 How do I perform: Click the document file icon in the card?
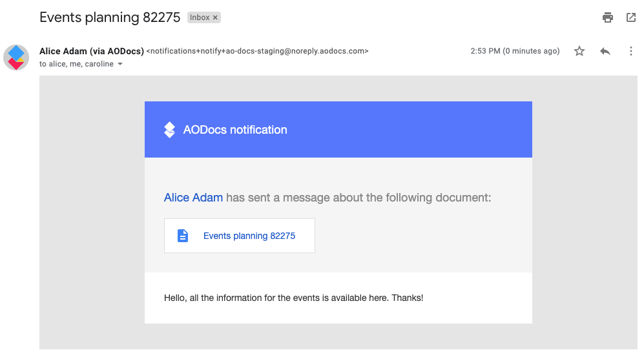(183, 236)
